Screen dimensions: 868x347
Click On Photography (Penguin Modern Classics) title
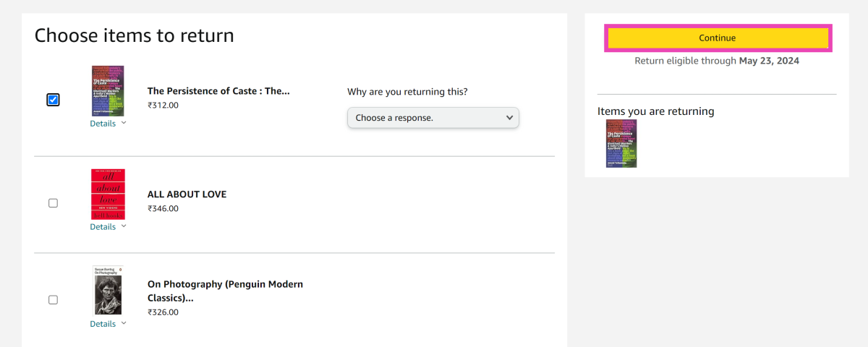coord(225,291)
